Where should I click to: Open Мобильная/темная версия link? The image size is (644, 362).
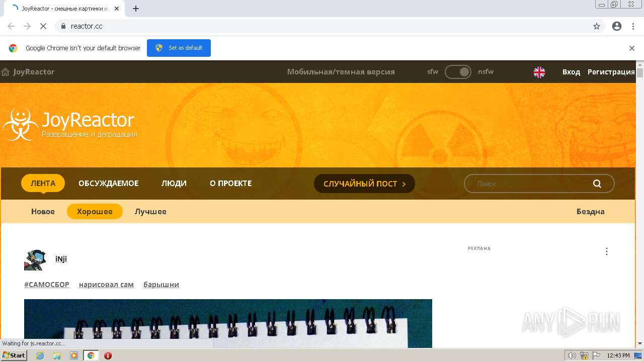(341, 72)
